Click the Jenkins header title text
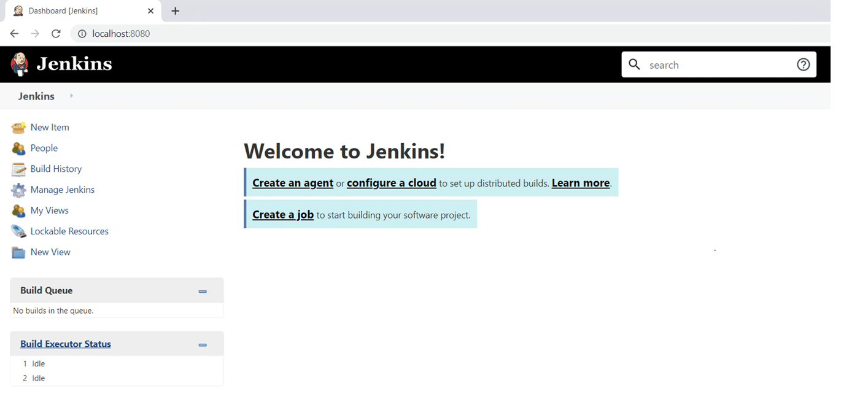 click(74, 64)
